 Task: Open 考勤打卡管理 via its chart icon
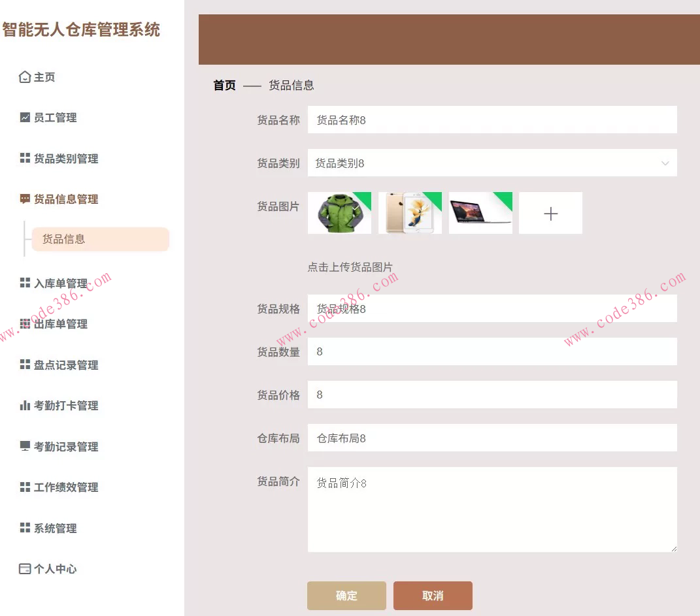(x=24, y=405)
